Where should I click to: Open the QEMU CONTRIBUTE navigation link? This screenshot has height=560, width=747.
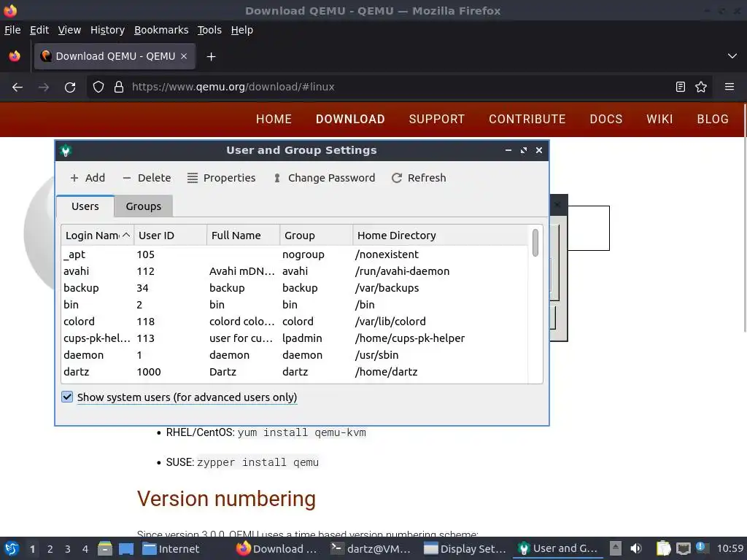pyautogui.click(x=527, y=119)
